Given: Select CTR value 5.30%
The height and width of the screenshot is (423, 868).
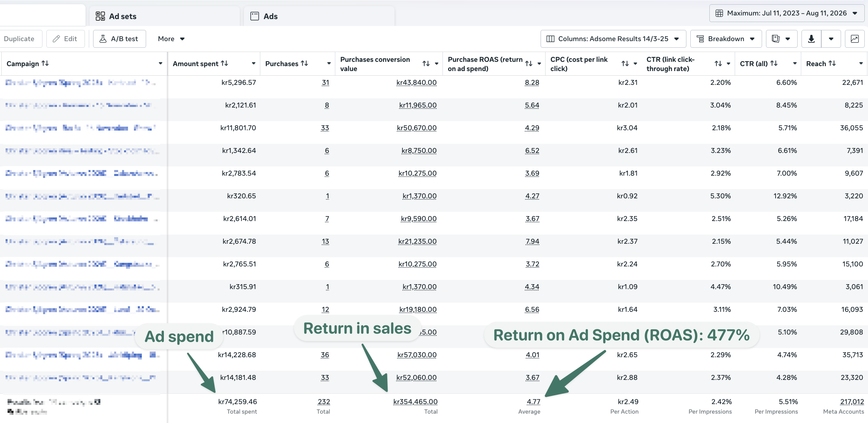Looking at the screenshot, I should pyautogui.click(x=720, y=196).
